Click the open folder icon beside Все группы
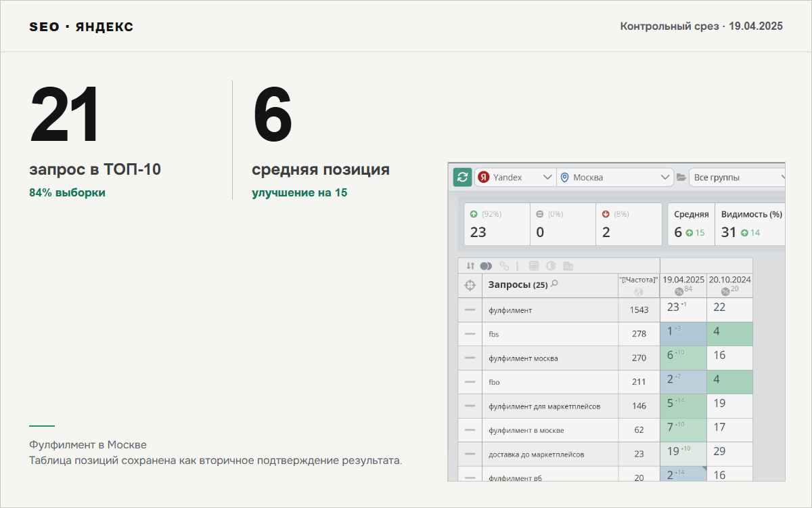This screenshot has height=508, width=812. coord(681,177)
